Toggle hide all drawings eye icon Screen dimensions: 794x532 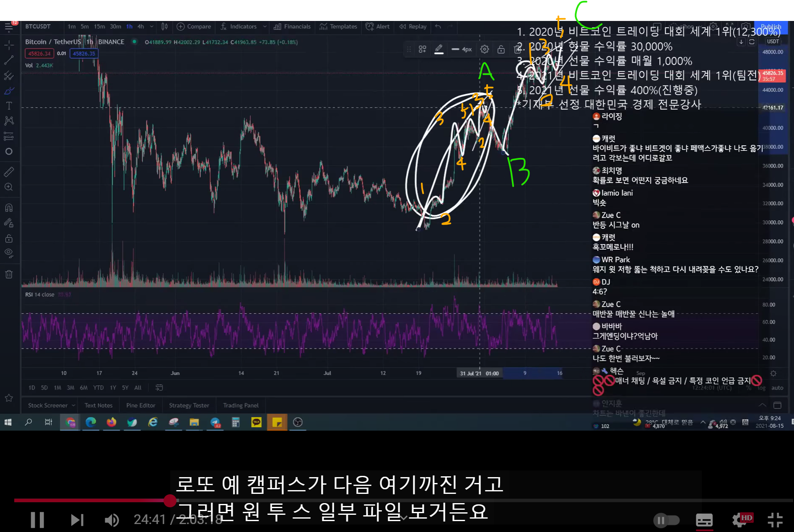click(9, 253)
